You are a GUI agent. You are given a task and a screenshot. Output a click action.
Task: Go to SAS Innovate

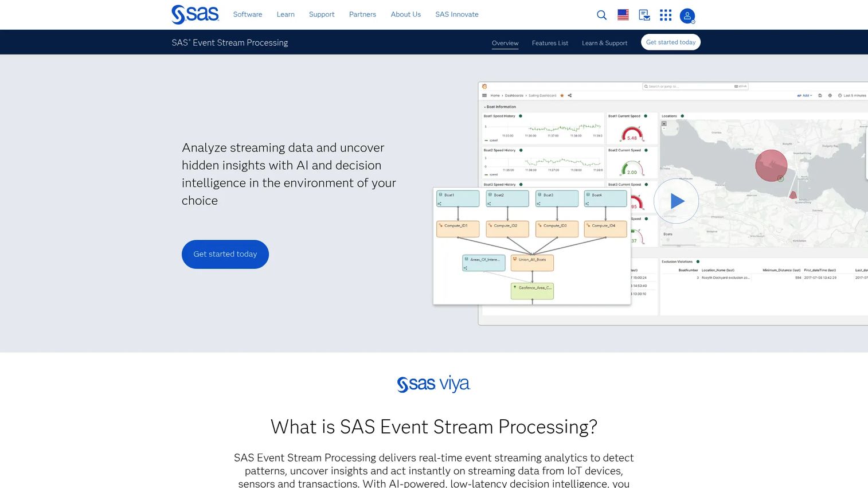click(x=457, y=14)
